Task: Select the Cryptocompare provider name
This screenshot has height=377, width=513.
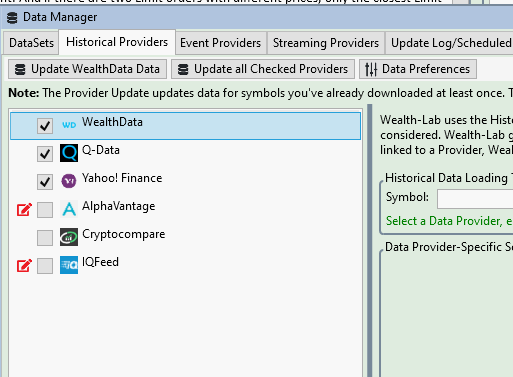Action: click(123, 234)
